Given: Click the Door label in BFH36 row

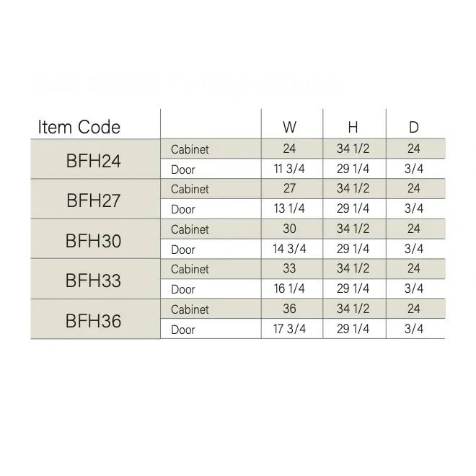Looking at the screenshot, I should pyautogui.click(x=183, y=330).
